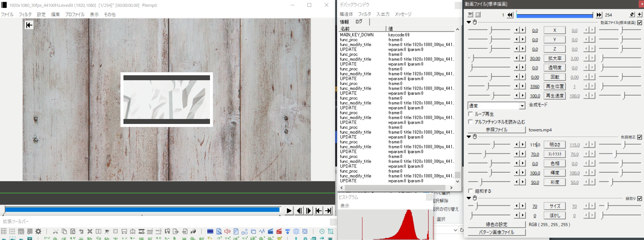Viewport: 644px width, 240px height.
Task: Click the red speaker audio icon in toolbar
Action: [227, 231]
